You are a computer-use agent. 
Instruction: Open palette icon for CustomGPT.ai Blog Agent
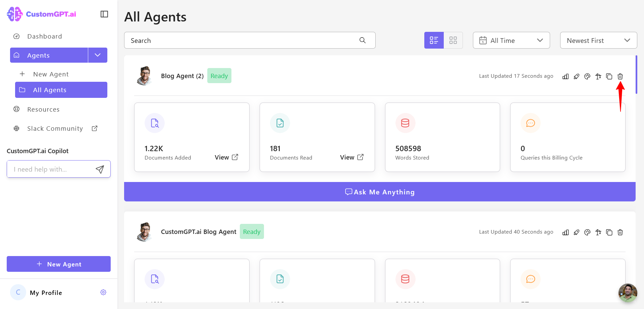587,232
